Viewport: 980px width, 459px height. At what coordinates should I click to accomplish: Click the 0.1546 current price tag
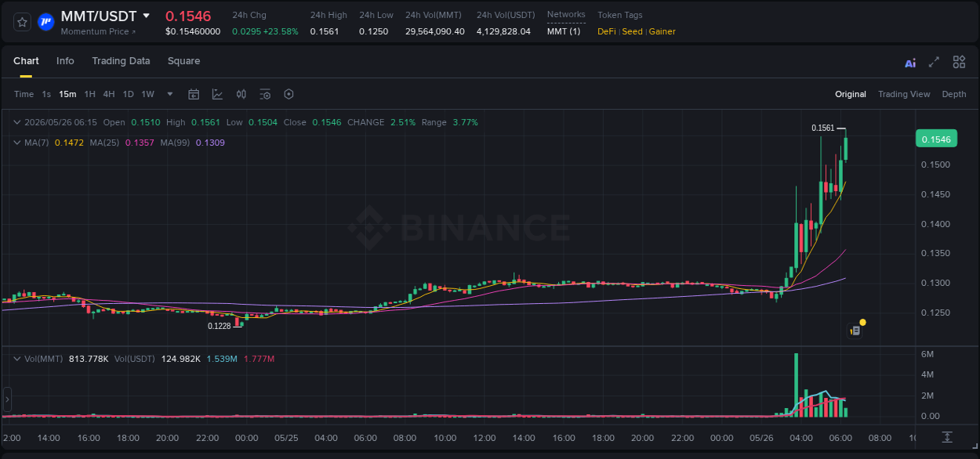pyautogui.click(x=936, y=139)
